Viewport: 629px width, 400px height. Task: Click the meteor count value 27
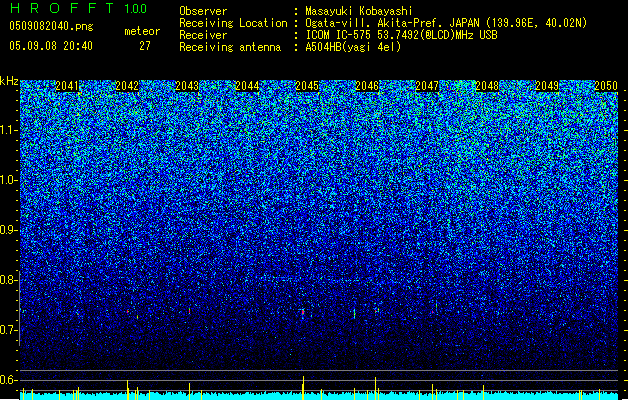tap(145, 46)
